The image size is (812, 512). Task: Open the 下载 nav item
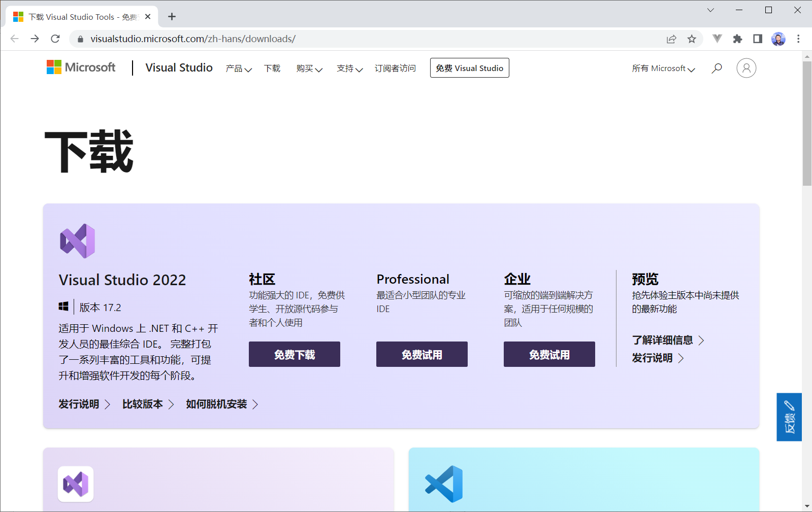tap(272, 69)
